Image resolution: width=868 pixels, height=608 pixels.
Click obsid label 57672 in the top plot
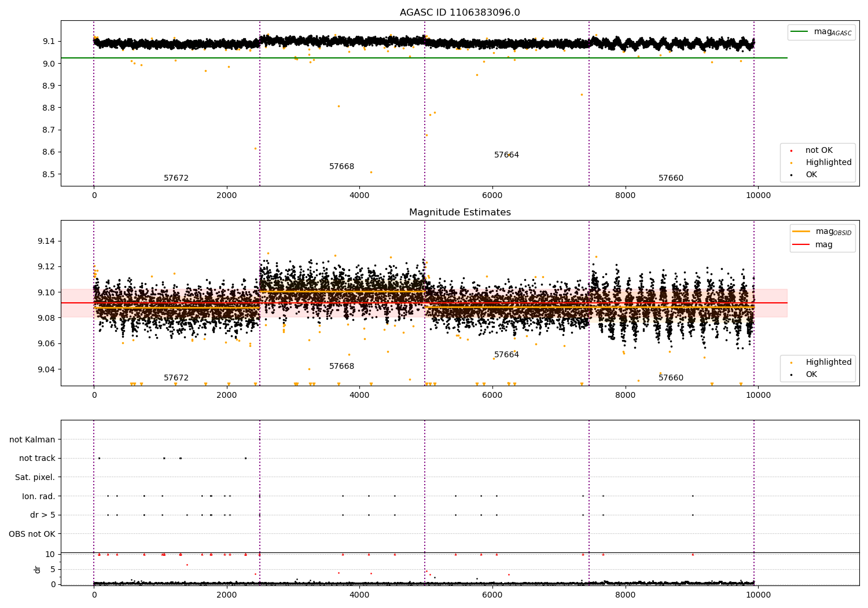tap(176, 178)
